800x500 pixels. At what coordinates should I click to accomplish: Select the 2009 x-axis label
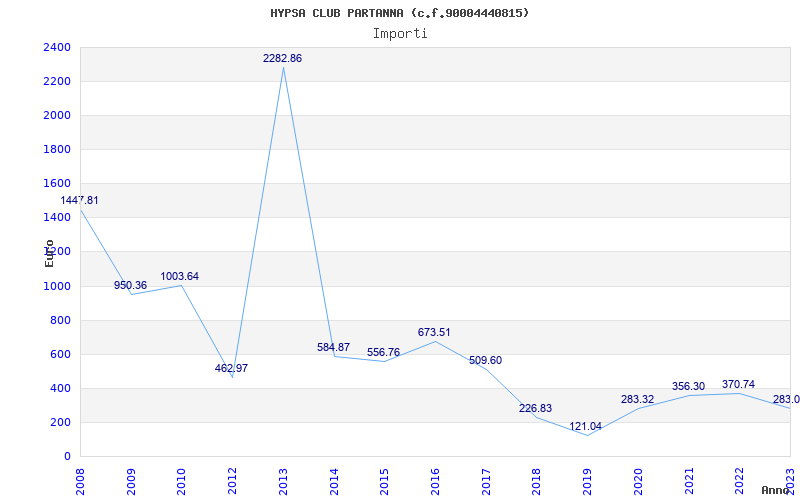(x=131, y=481)
